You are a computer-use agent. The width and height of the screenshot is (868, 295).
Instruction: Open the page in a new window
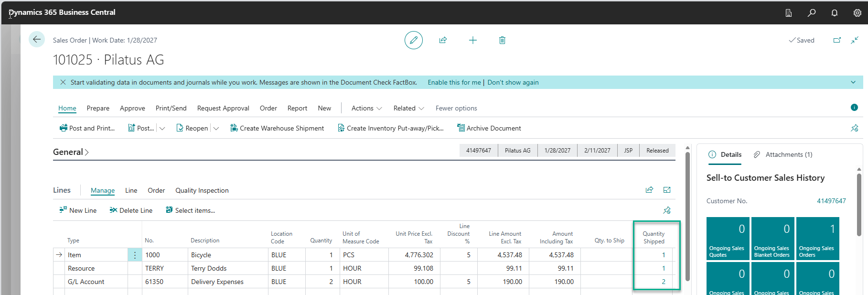tap(837, 40)
